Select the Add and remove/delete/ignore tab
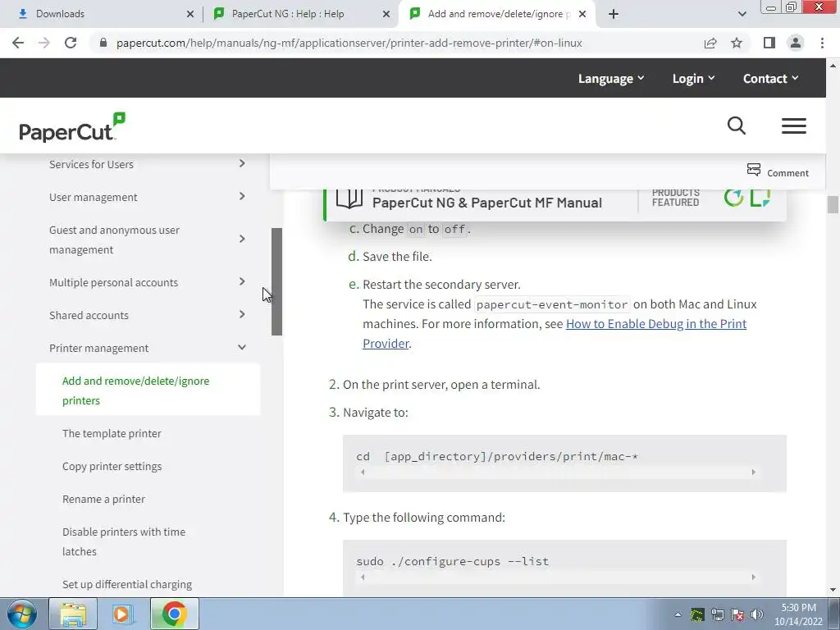840x630 pixels. point(498,14)
